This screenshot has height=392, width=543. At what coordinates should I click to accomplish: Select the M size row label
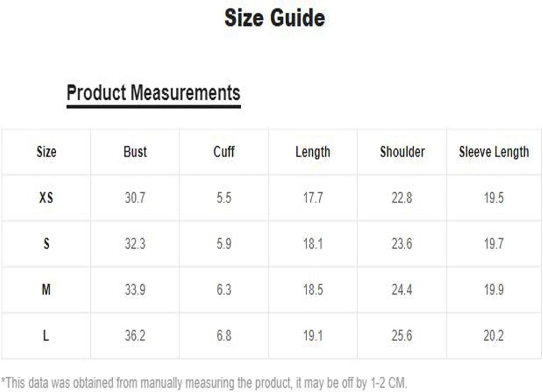(x=46, y=290)
